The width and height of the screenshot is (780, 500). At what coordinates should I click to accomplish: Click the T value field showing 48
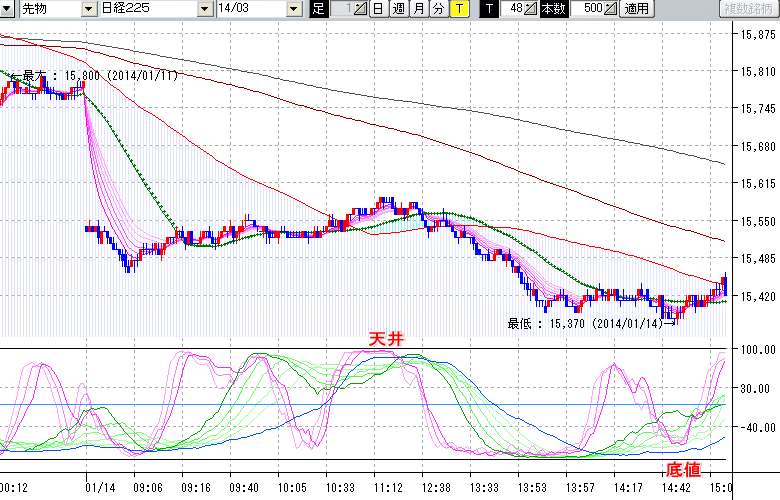pos(514,9)
